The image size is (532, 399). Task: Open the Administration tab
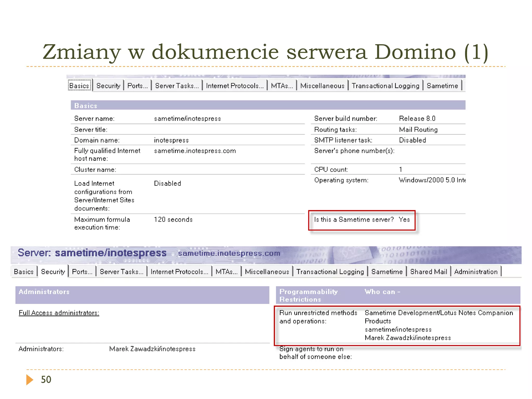pyautogui.click(x=476, y=271)
